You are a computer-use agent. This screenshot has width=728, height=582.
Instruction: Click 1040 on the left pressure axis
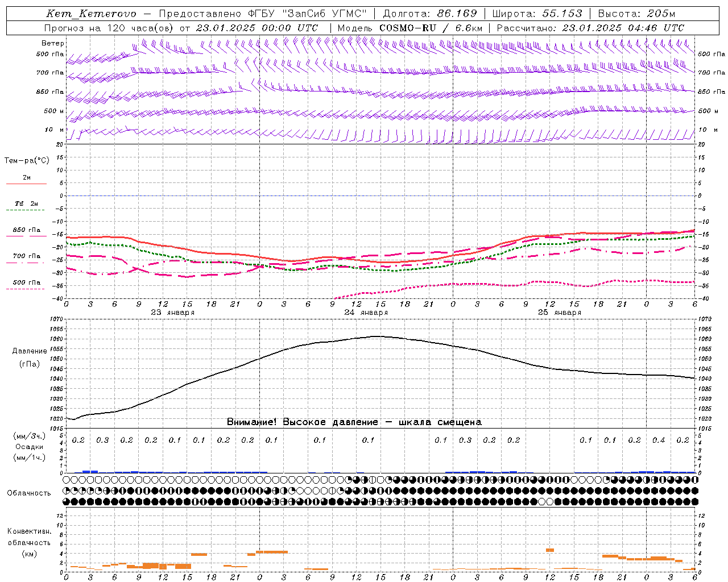pyautogui.click(x=57, y=379)
